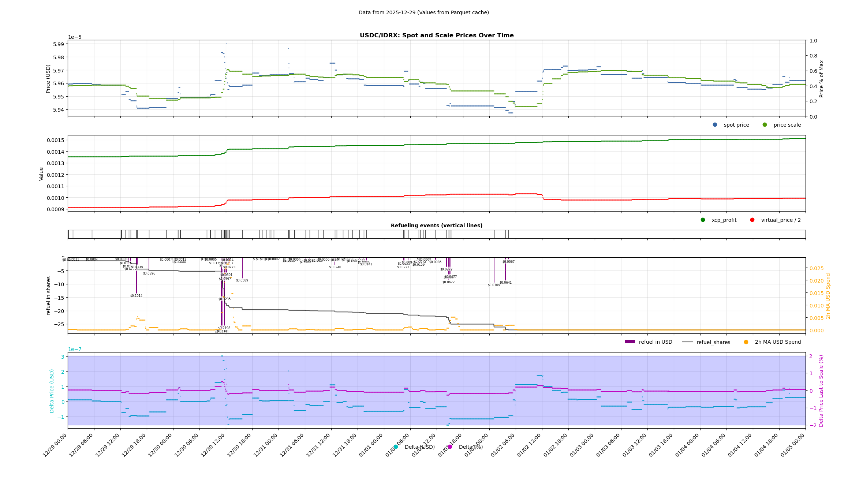Image resolution: width=848 pixels, height=504 pixels.
Task: Click the gray refuel_shares legend line
Action: [687, 342]
